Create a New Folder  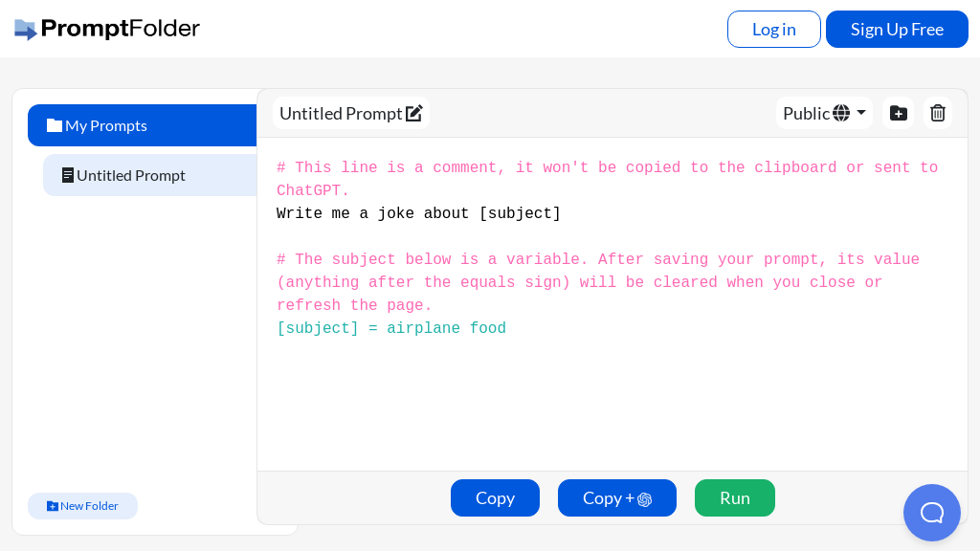82,506
